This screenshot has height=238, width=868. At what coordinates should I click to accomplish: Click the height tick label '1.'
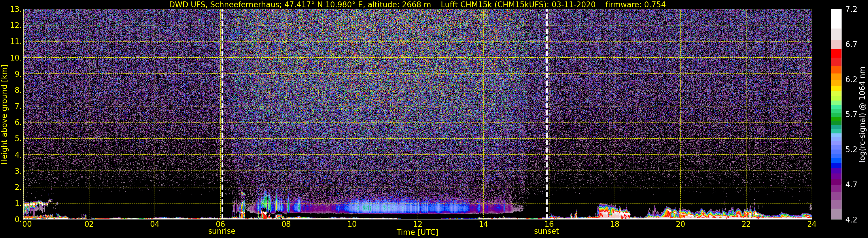(18, 203)
